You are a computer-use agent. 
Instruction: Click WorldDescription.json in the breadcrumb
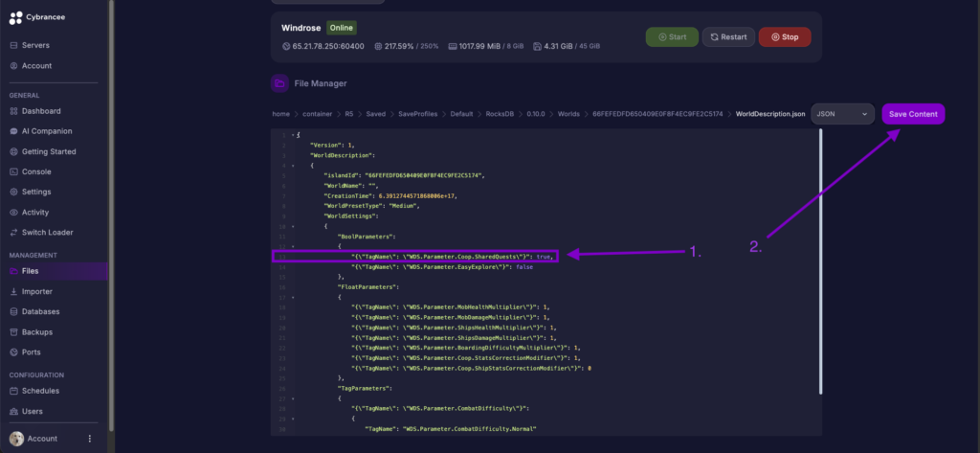tap(770, 114)
